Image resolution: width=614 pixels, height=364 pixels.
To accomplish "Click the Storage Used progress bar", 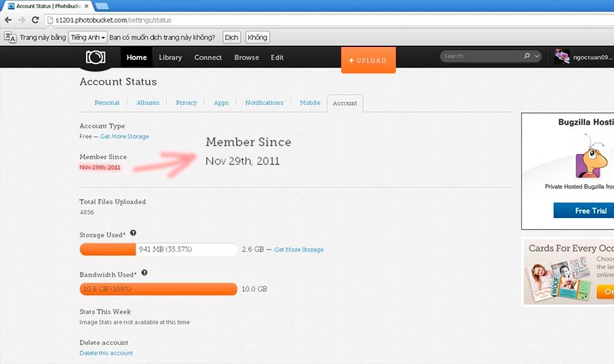I will click(x=158, y=249).
